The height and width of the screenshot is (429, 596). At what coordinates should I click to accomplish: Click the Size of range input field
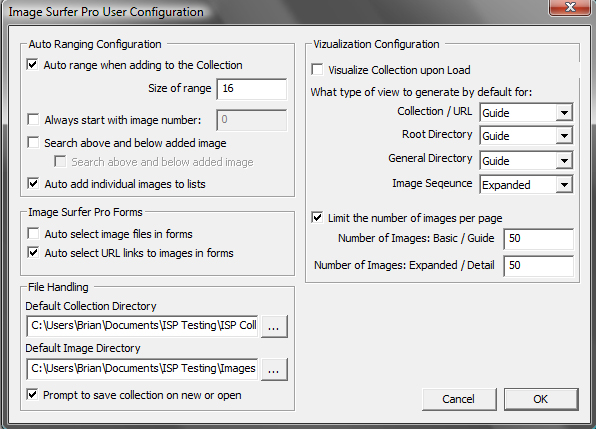coord(252,89)
